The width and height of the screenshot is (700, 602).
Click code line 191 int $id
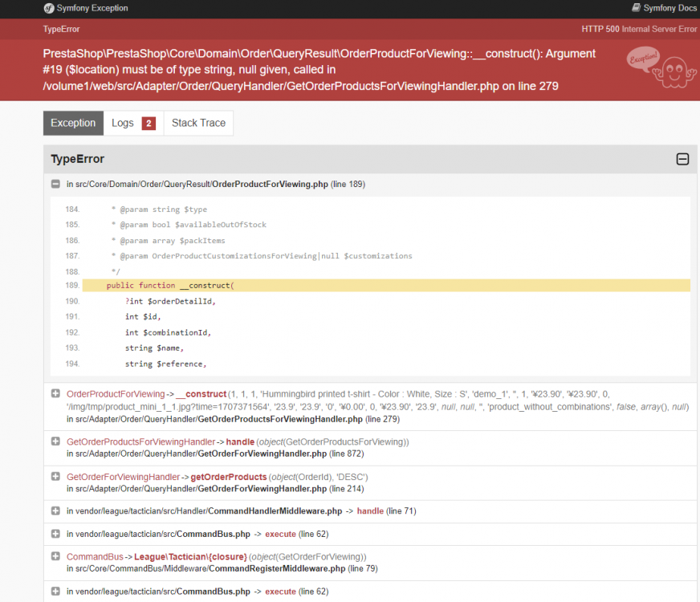tap(143, 316)
